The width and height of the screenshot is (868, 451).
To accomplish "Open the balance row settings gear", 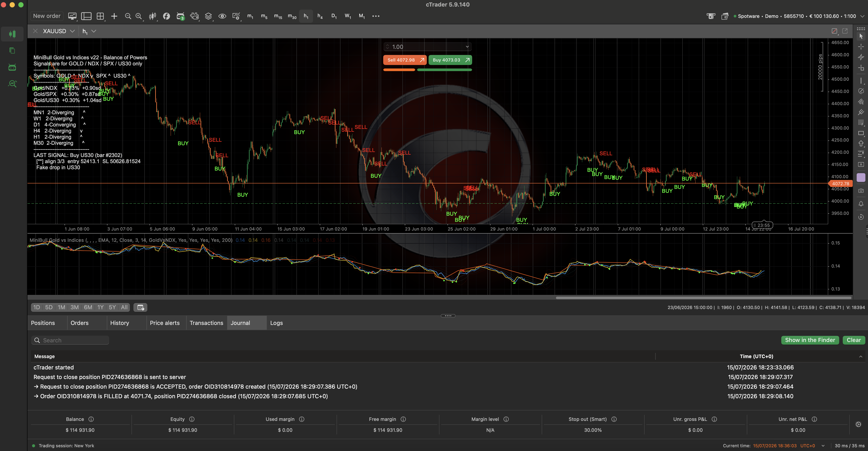I will pyautogui.click(x=858, y=424).
